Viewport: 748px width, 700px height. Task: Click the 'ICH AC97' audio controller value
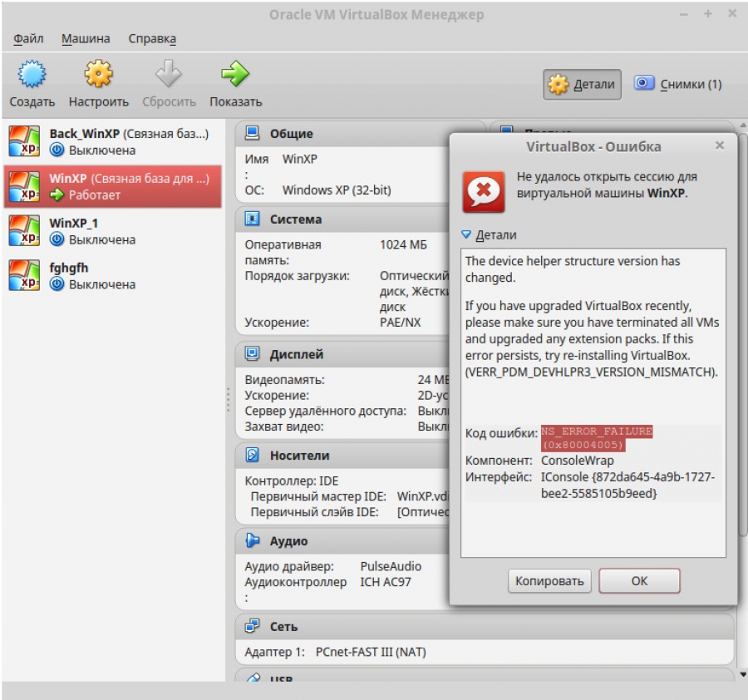386,582
